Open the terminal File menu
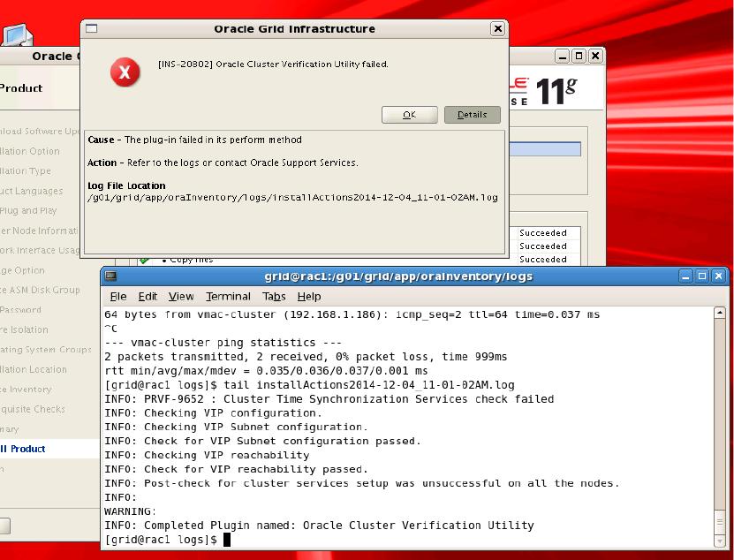The height and width of the screenshot is (560, 734). (118, 297)
